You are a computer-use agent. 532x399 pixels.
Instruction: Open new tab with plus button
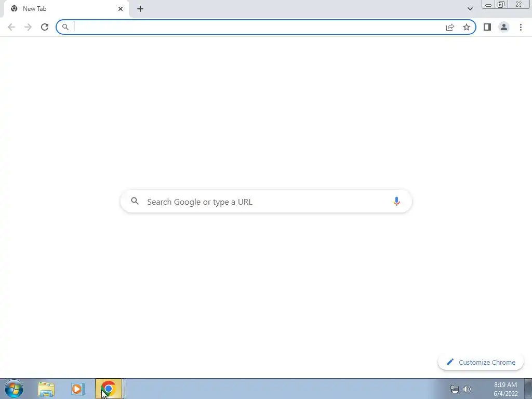140,9
